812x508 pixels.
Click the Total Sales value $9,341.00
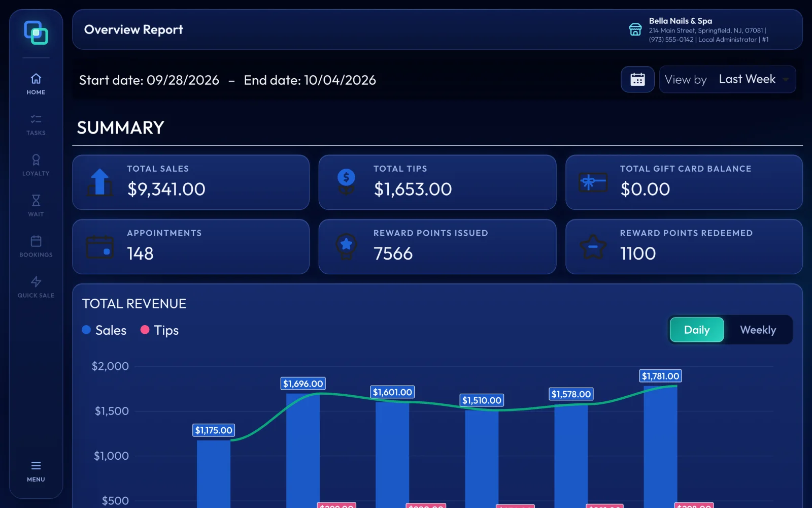point(166,189)
